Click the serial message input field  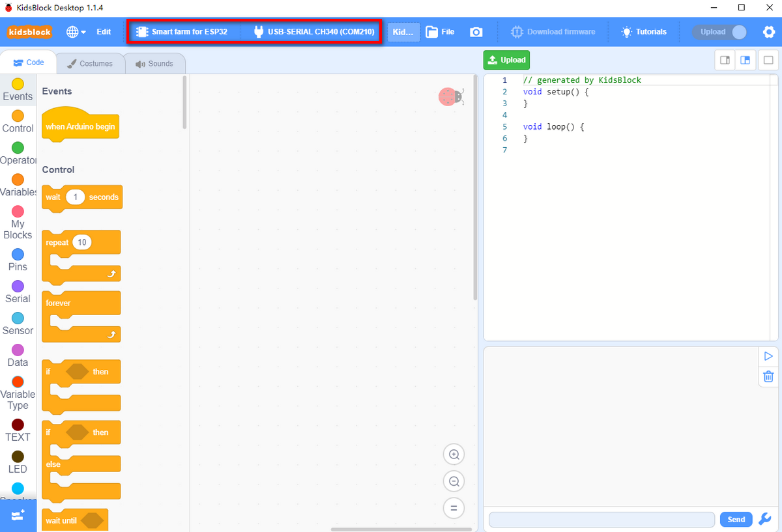(x=601, y=520)
